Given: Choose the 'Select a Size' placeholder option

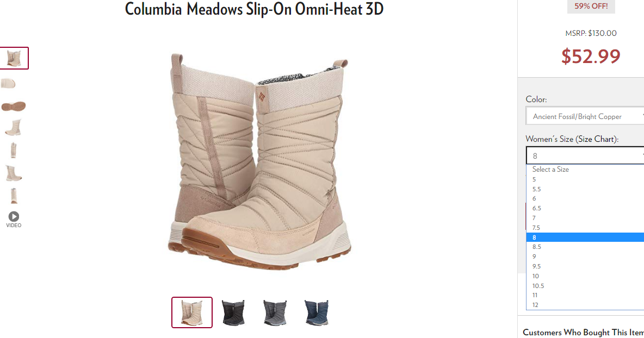Looking at the screenshot, I should (585, 170).
